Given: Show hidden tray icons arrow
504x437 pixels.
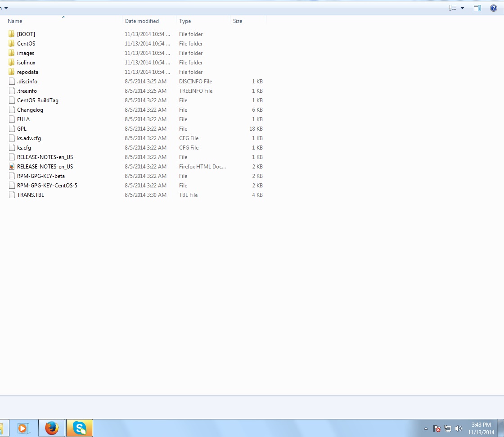Looking at the screenshot, I should 426,428.
